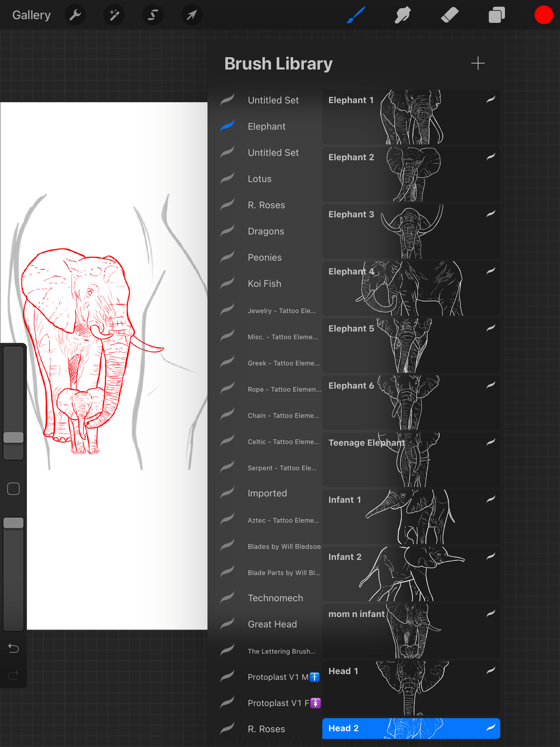The image size is (560, 747).
Task: Click the brush size slider handle
Action: (x=14, y=438)
